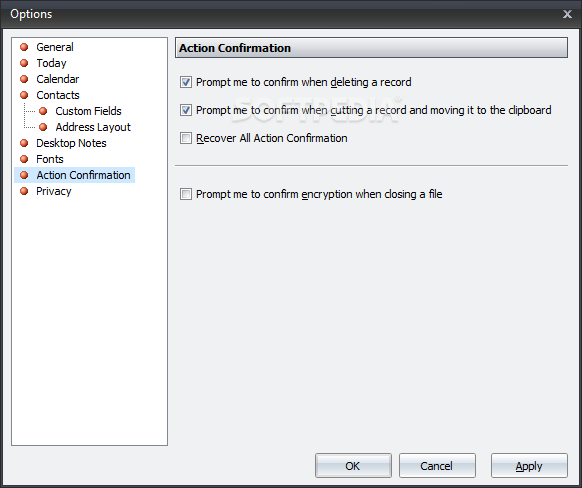Viewport: 582px width, 488px height.
Task: Click the red bullet icon beside Address Layout
Action: [43, 127]
